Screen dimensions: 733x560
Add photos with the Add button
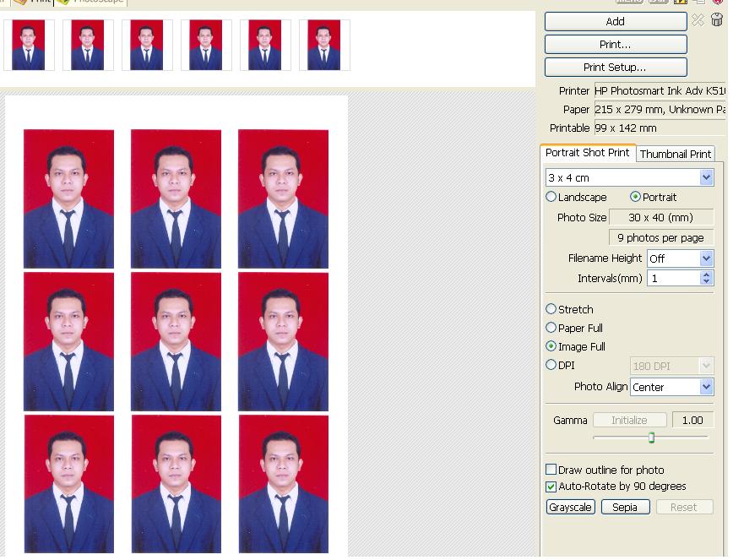coord(615,21)
